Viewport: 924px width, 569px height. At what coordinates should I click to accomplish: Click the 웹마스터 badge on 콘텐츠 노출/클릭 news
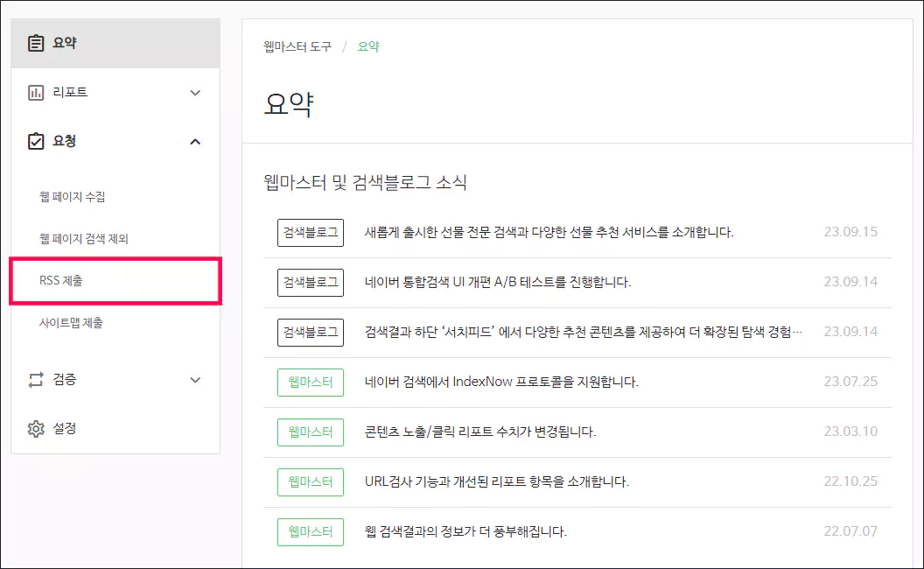[311, 432]
